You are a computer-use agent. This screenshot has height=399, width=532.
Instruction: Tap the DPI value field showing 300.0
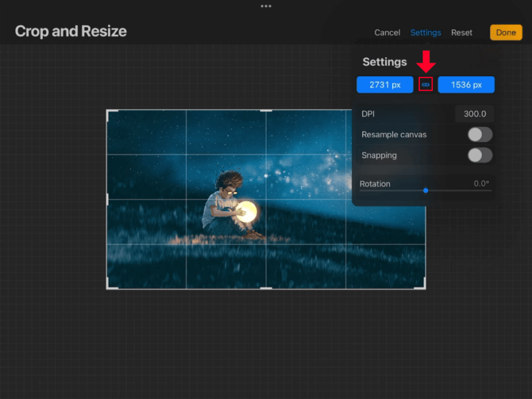(x=474, y=114)
